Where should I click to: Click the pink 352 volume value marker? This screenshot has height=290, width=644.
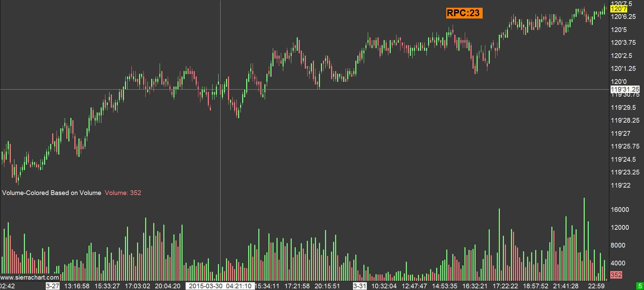click(x=616, y=275)
